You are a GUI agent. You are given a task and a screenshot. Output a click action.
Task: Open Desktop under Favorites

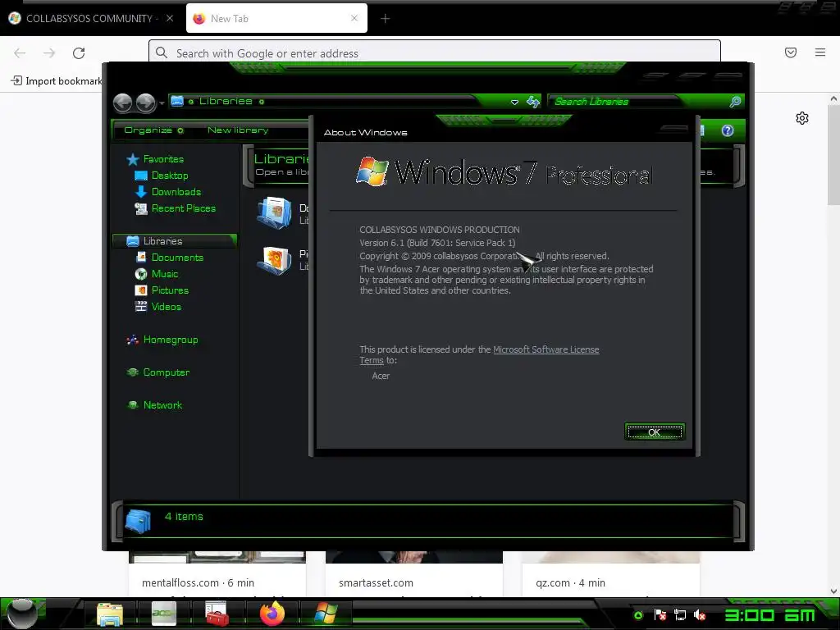tap(169, 176)
